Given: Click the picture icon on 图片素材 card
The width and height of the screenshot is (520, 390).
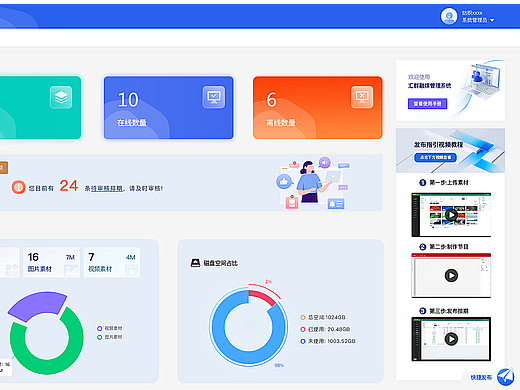Looking at the screenshot, I should [x=71, y=270].
